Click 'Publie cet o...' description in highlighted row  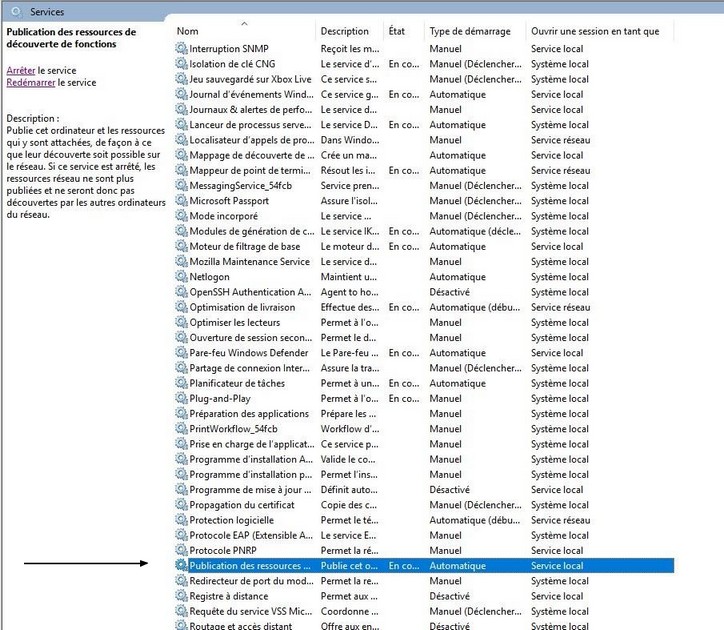(349, 565)
